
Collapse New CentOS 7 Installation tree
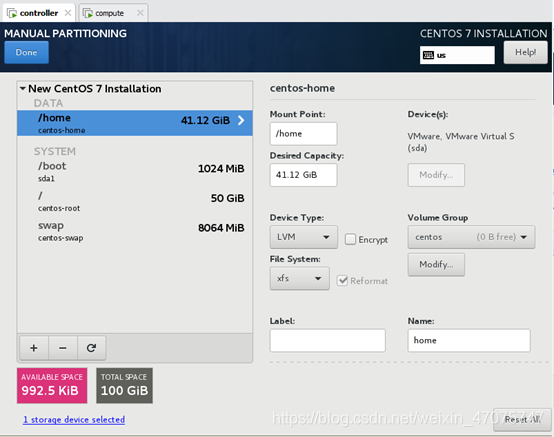[23, 88]
